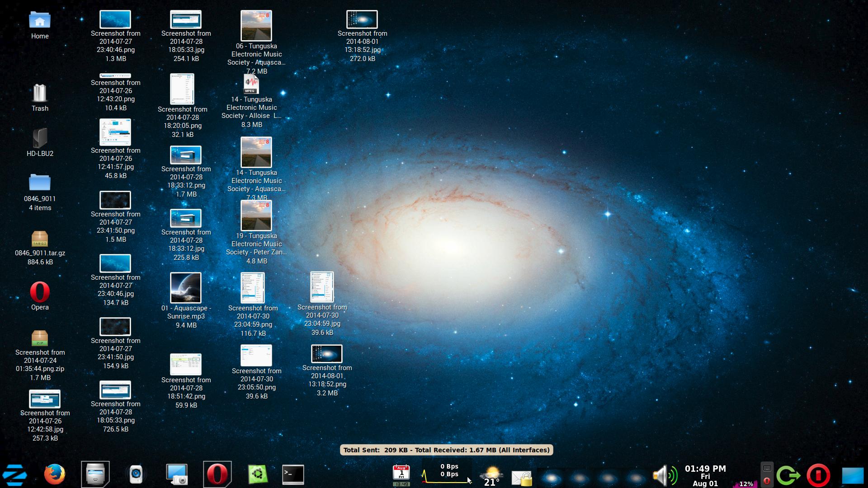Click the weather applet showing 21°
This screenshot has height=488, width=868.
[491, 476]
